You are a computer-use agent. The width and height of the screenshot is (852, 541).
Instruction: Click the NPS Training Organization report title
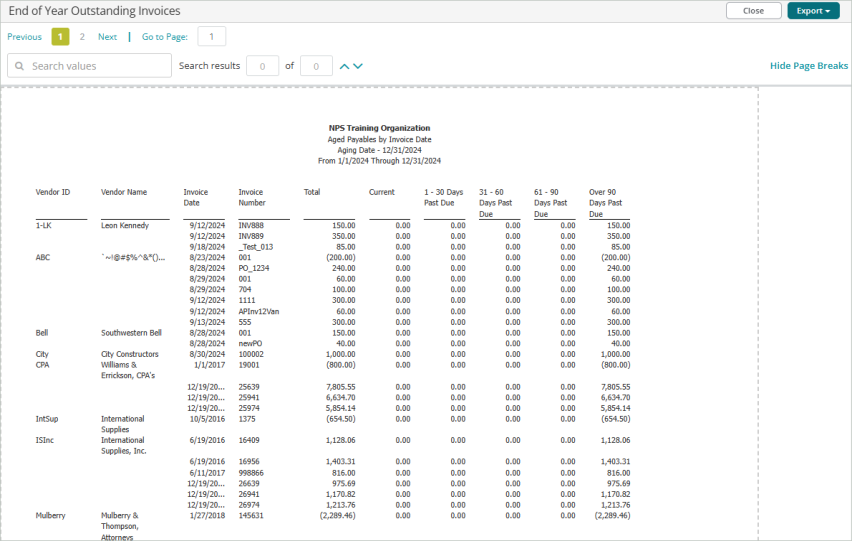[379, 128]
